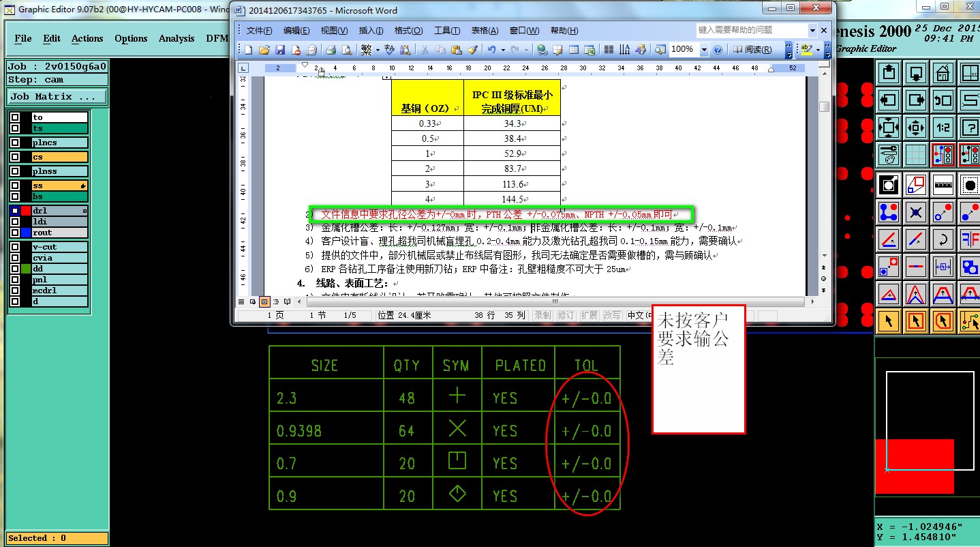This screenshot has height=547, width=980.
Task: Click the Print Preview magnifier icon in Word
Action: pyautogui.click(x=346, y=50)
